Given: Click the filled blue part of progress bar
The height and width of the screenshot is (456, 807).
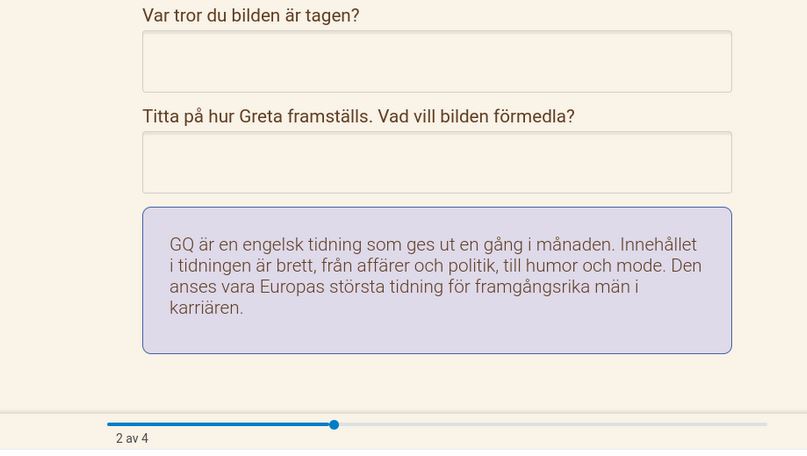Looking at the screenshot, I should pos(220,425).
